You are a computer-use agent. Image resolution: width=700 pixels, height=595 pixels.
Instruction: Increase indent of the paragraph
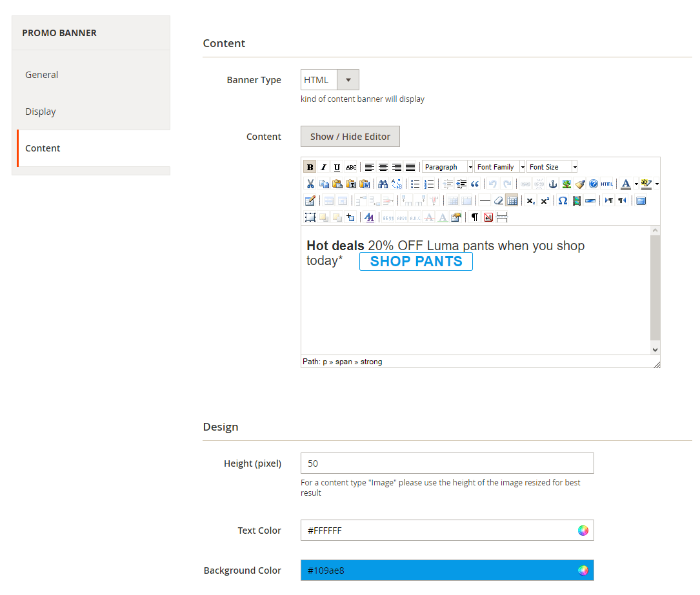tap(461, 184)
